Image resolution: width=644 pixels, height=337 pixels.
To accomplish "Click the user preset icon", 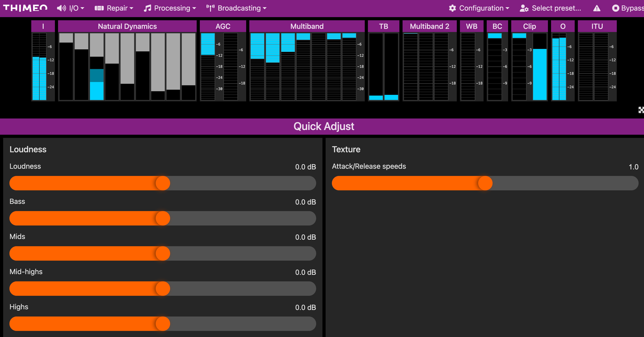I will tap(524, 8).
